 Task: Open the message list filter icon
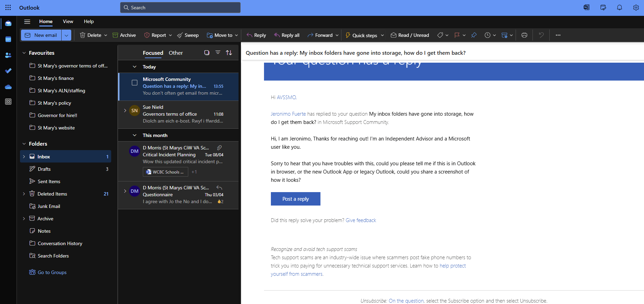pyautogui.click(x=218, y=53)
